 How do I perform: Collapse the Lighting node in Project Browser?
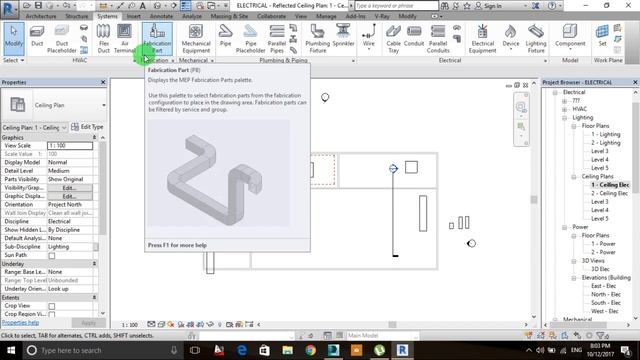click(564, 118)
